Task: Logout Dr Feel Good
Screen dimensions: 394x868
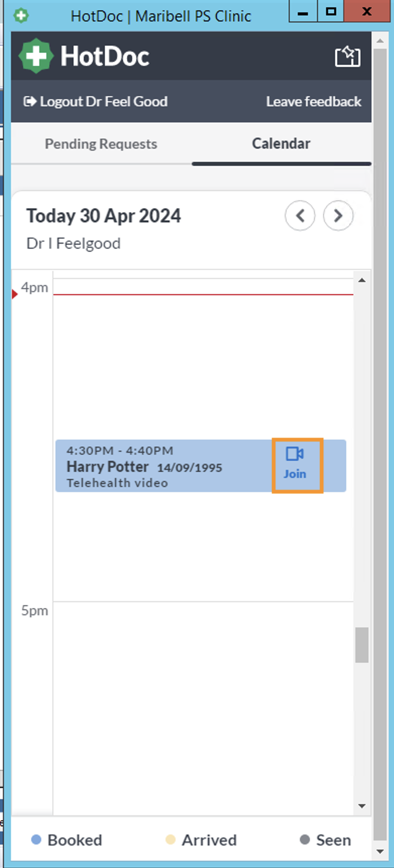Action: coord(95,102)
